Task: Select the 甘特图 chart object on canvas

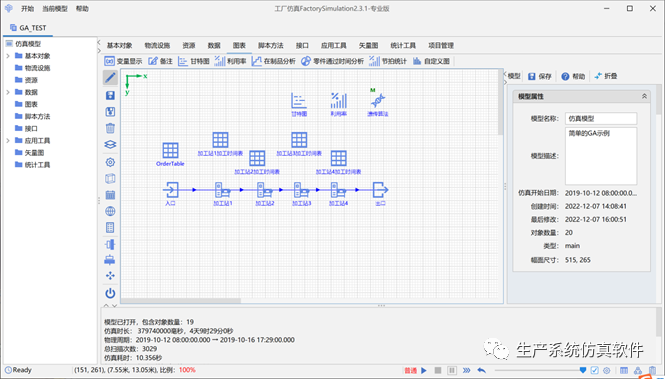Action: point(299,104)
